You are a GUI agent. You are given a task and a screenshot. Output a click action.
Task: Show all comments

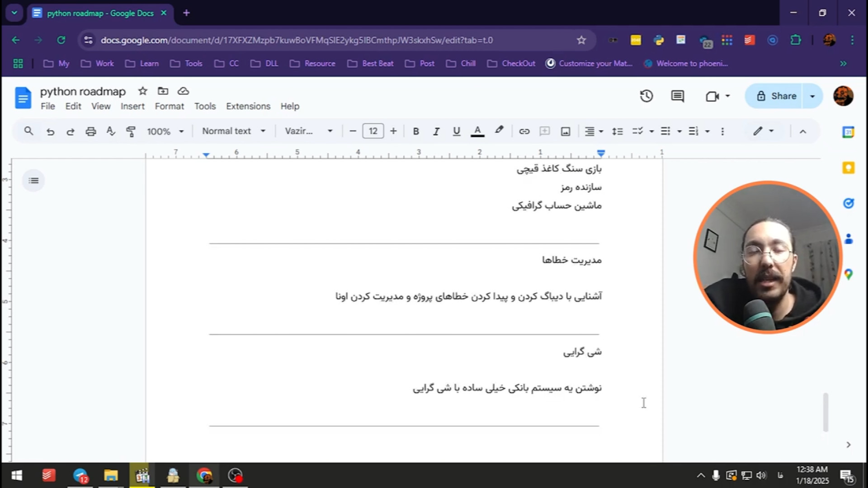[x=677, y=96]
